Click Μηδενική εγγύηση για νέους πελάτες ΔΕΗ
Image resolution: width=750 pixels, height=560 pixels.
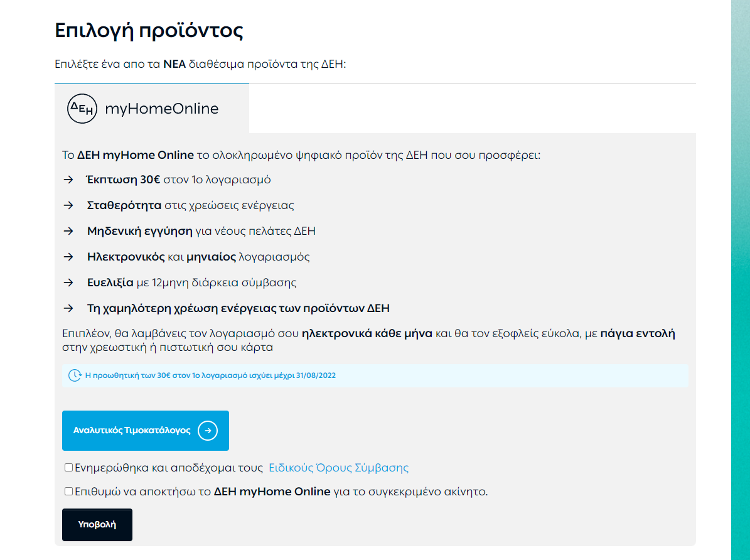point(201,231)
